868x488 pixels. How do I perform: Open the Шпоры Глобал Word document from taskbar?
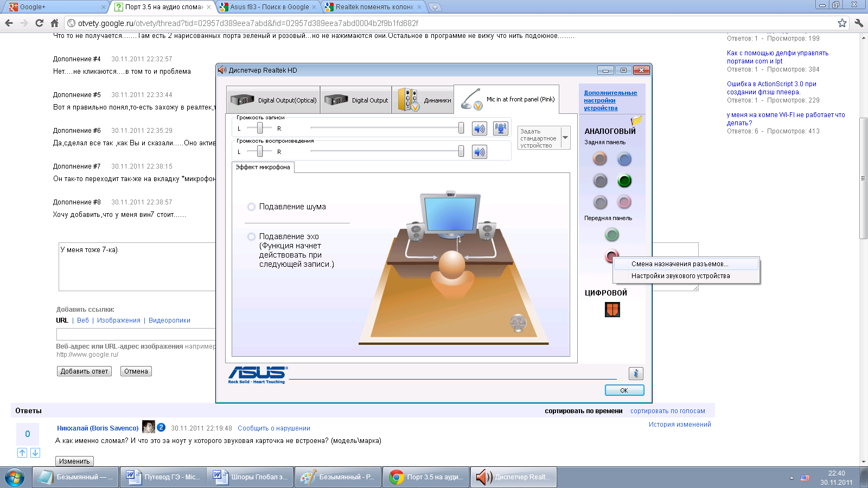[x=250, y=477]
